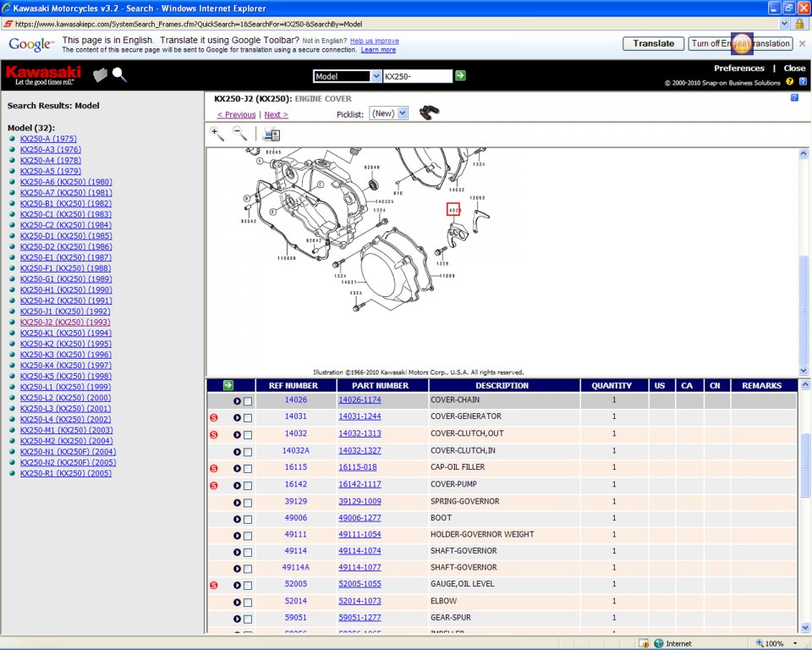Click the folder icon next to Kawasaki logo
This screenshot has height=650, width=812.
(x=100, y=75)
